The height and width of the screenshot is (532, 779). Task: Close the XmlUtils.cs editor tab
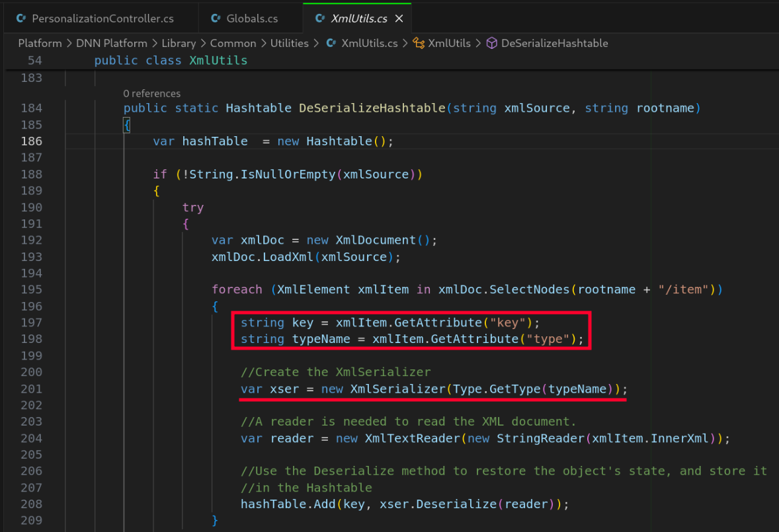399,19
